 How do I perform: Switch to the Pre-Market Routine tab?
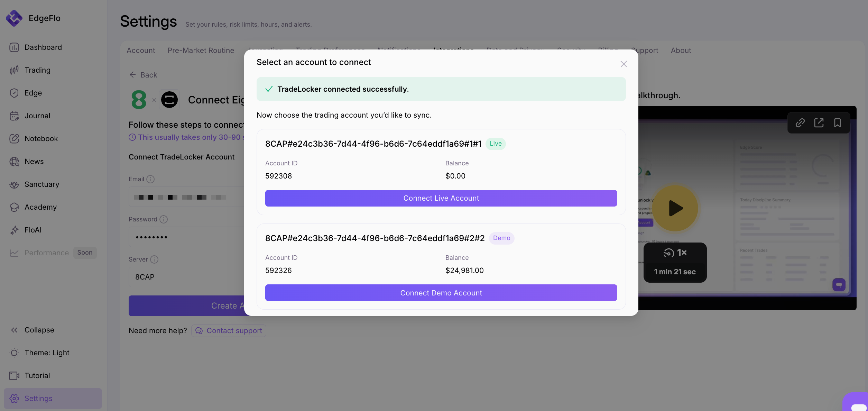point(201,51)
